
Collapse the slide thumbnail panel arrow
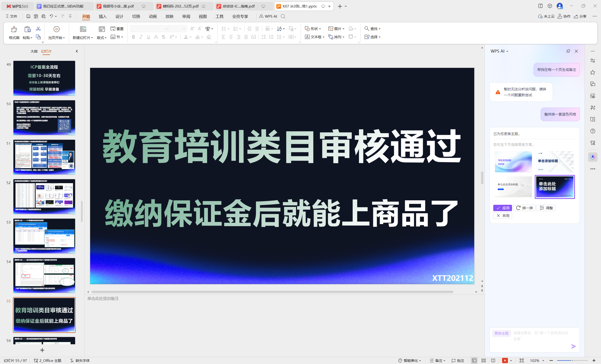[77, 51]
